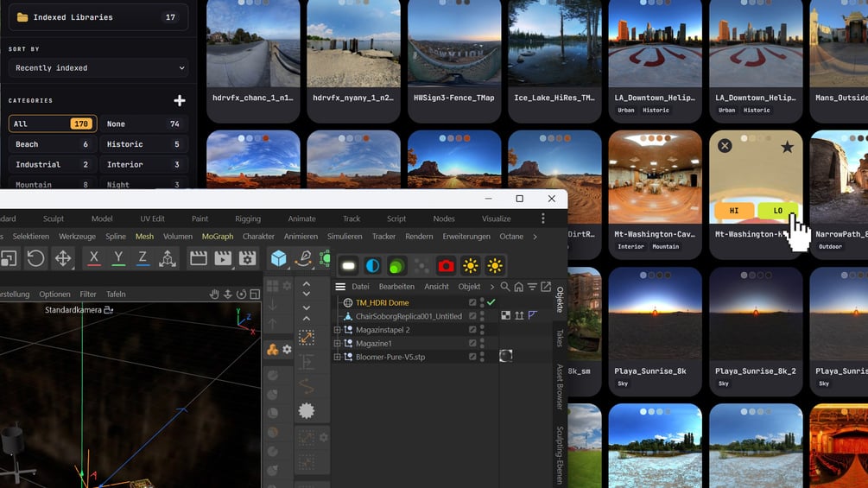Click the blue half-circle Octane icon
Screen dimensions: 868x488
(372, 266)
